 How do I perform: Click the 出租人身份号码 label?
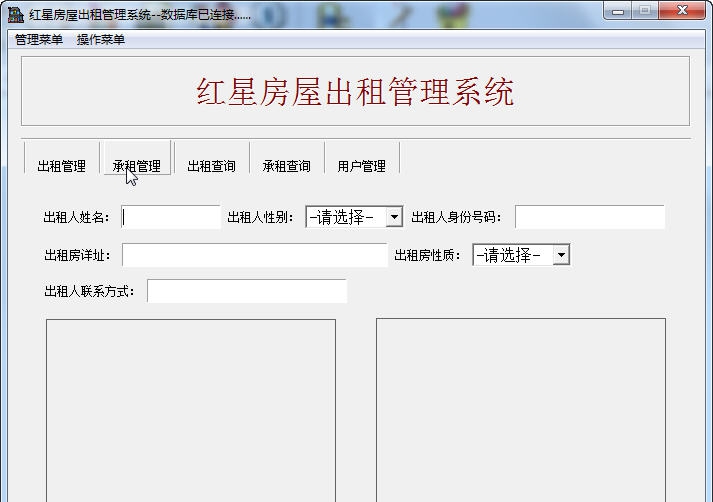tap(456, 217)
